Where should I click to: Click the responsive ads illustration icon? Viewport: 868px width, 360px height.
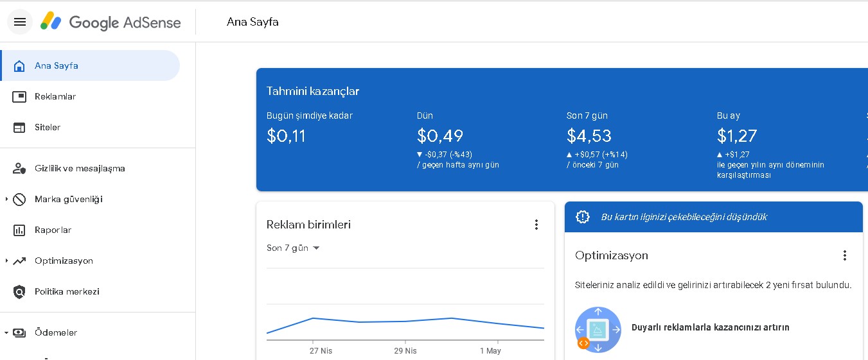coord(598,329)
